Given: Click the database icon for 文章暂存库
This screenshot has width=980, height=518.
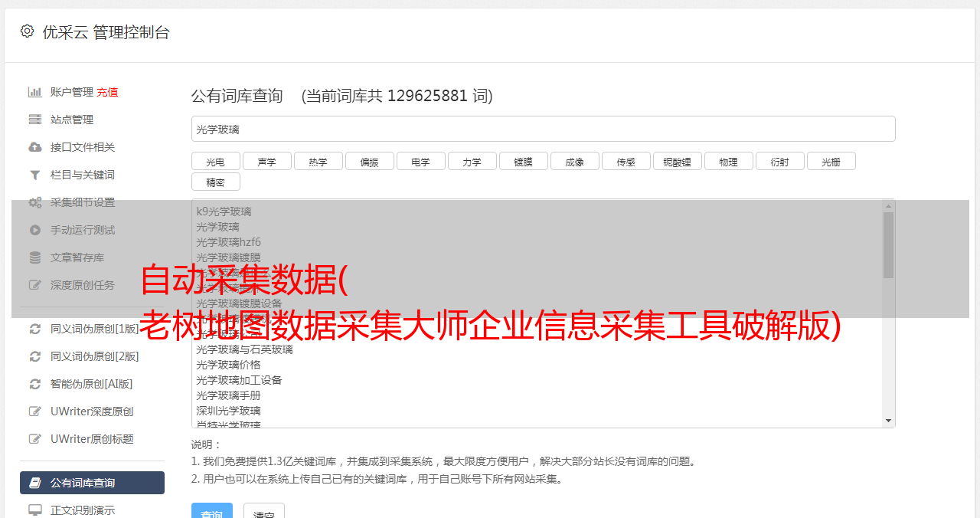Looking at the screenshot, I should tap(35, 257).
